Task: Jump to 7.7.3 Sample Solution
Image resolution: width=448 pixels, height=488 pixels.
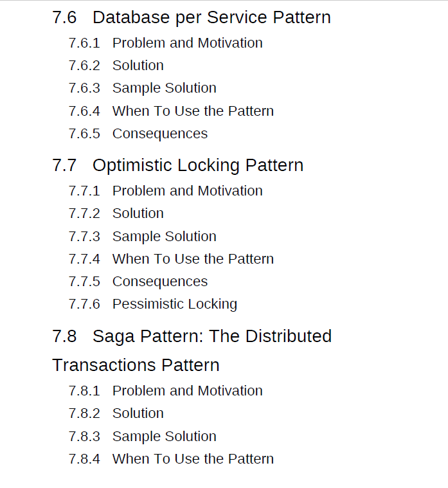Action: pos(164,237)
